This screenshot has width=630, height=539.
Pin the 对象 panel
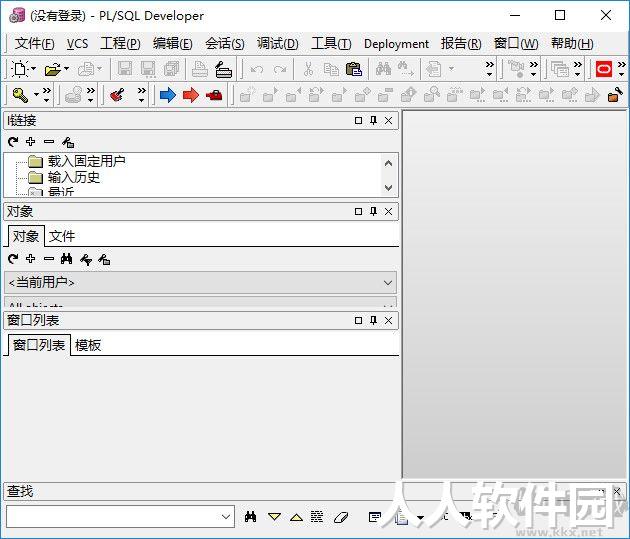click(374, 211)
